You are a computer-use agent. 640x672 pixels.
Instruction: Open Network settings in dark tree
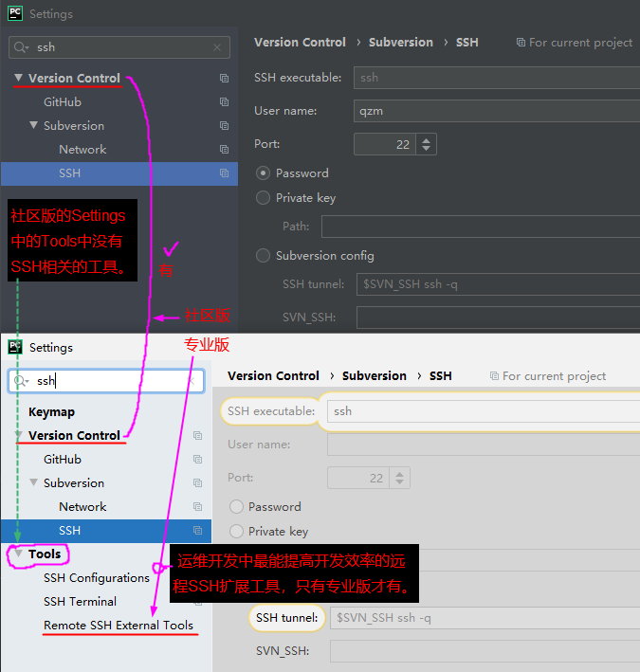(82, 149)
